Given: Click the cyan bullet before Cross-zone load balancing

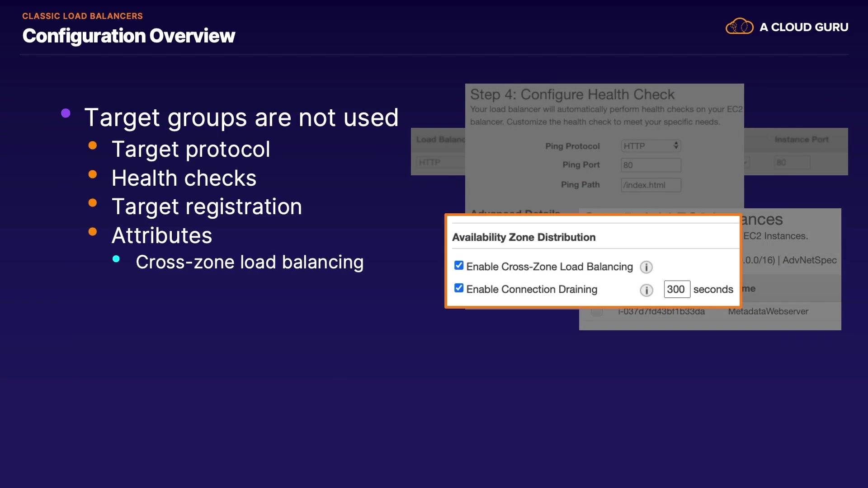Looking at the screenshot, I should click(116, 259).
